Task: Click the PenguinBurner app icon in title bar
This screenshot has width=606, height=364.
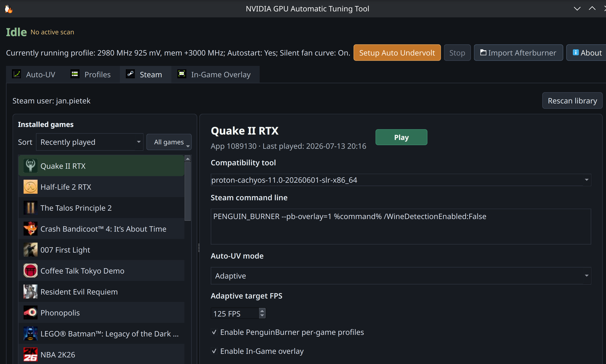Action: (x=9, y=9)
